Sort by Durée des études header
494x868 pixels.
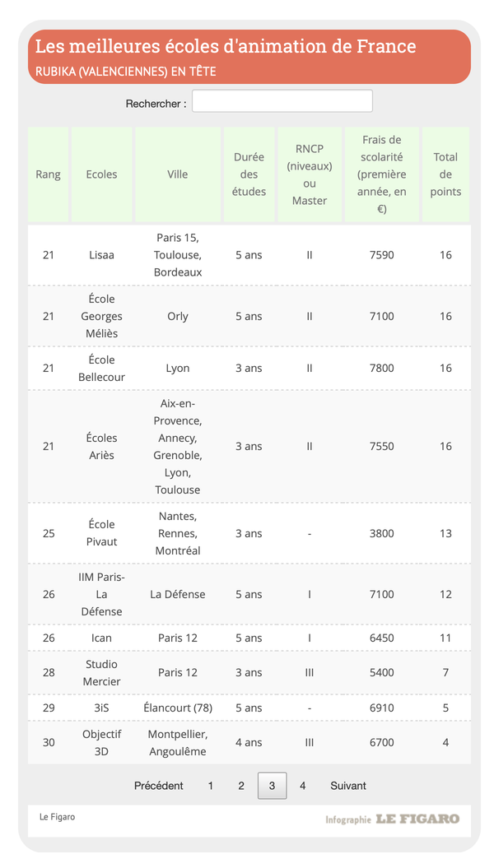(x=249, y=174)
